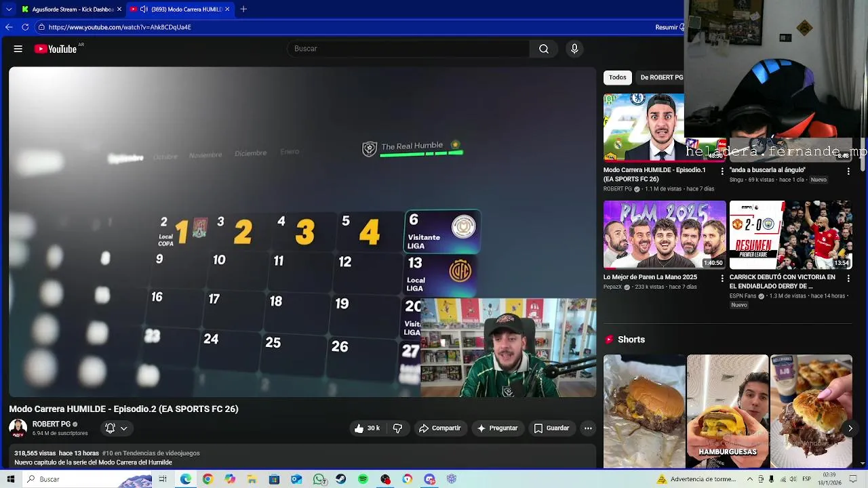Mute the YouTube tab via speaker icon

point(144,9)
